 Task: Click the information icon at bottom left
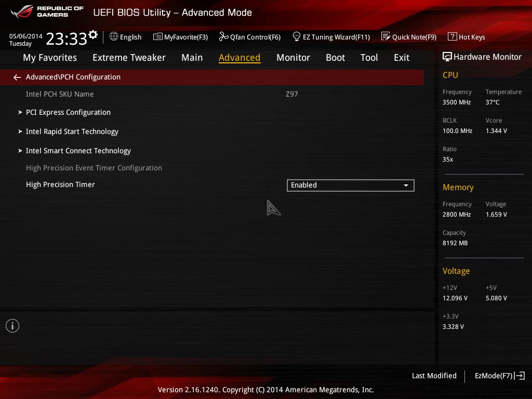click(x=12, y=326)
